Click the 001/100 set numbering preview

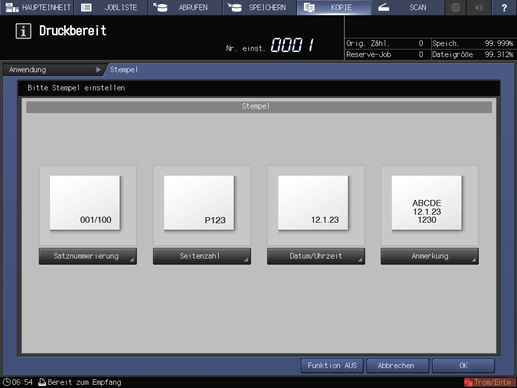[85, 203]
